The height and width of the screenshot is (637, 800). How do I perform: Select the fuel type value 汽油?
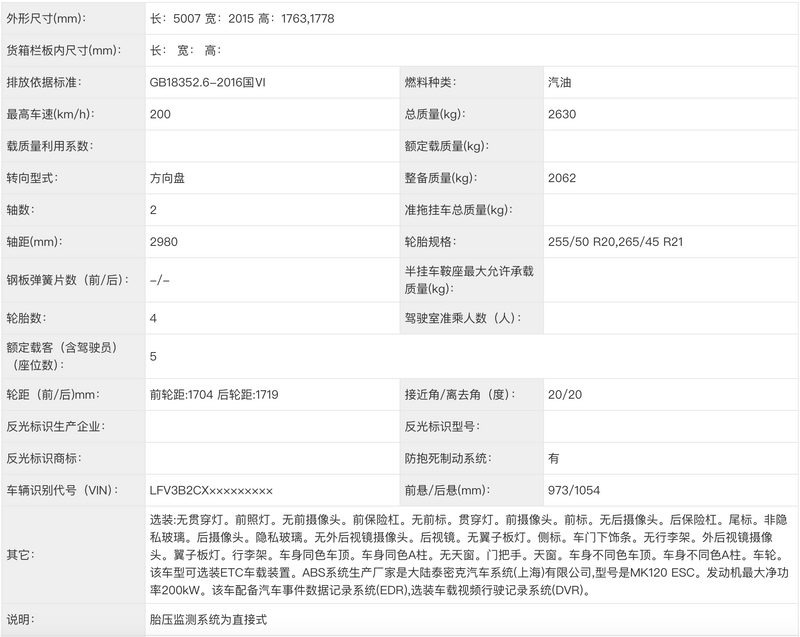point(555,80)
